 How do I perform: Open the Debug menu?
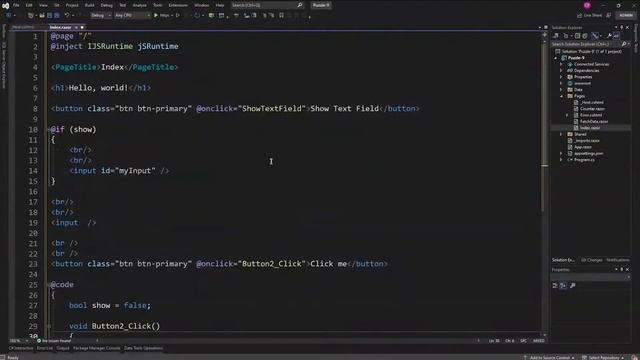click(107, 5)
